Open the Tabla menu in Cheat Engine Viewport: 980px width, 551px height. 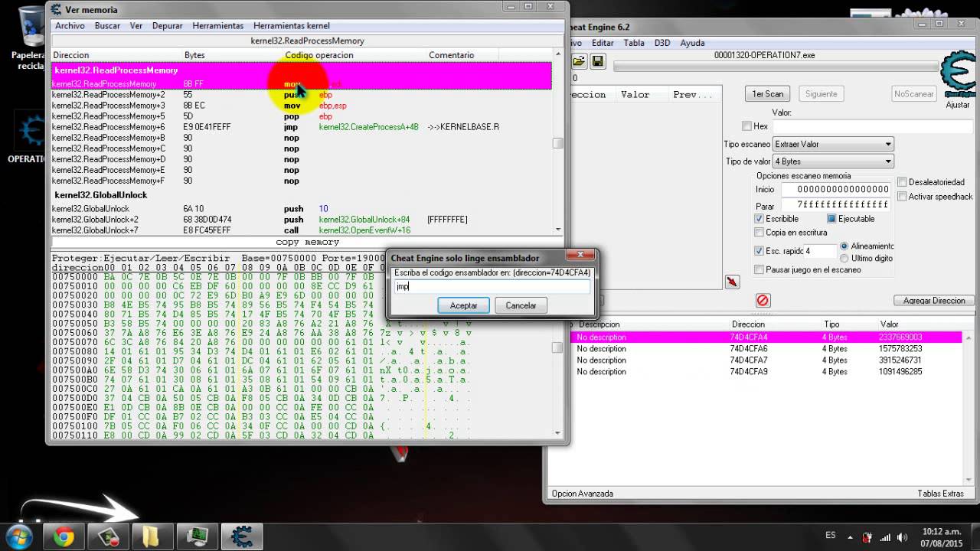pyautogui.click(x=634, y=43)
